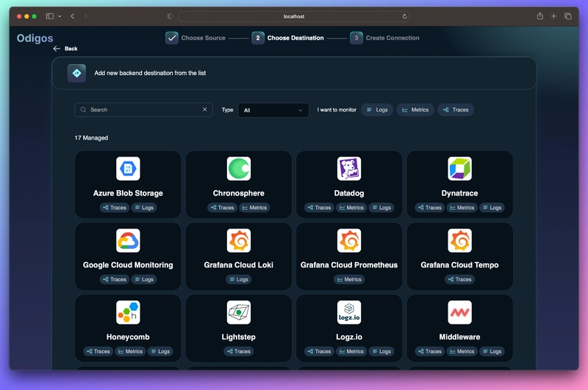Choose Google Cloud Monitoring logo
Image resolution: width=588 pixels, height=390 pixels.
[128, 240]
